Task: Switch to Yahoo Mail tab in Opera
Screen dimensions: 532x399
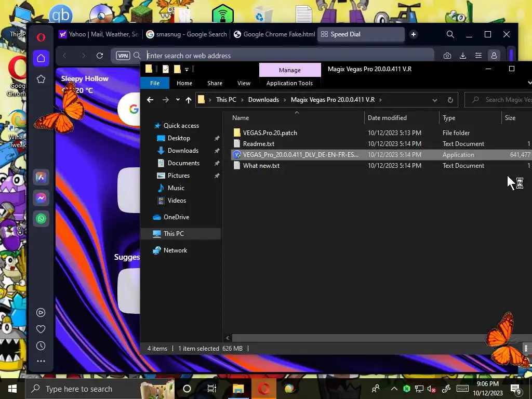Action: point(99,34)
